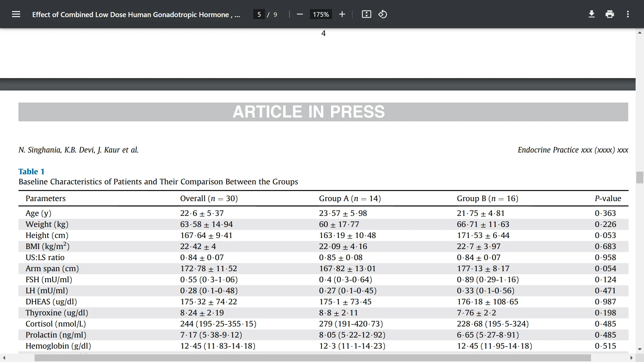Click the page number 4 footer
644x362 pixels.
pyautogui.click(x=323, y=33)
